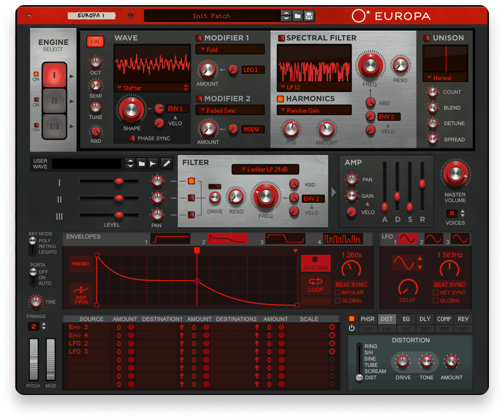Click the LFO BEAT SYNC button
This screenshot has height=420, width=504.
click(450, 285)
